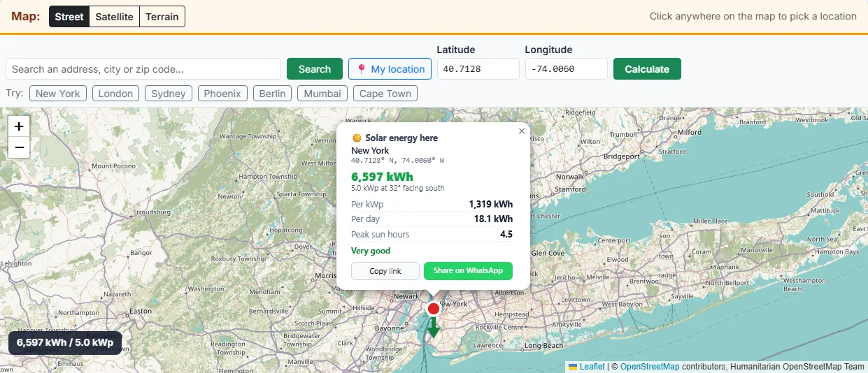Click the red location marker on map
This screenshot has height=373, width=868.
433,309
